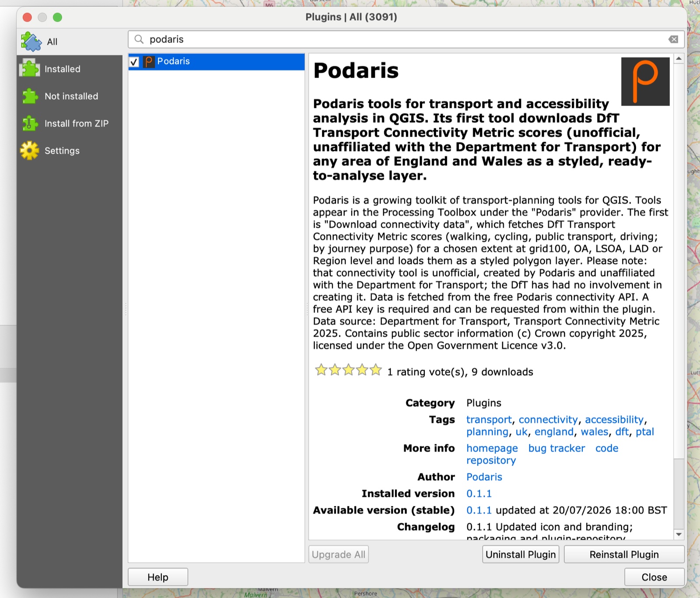Click the green puzzle Installed icon
The height and width of the screenshot is (598, 700).
click(x=30, y=69)
